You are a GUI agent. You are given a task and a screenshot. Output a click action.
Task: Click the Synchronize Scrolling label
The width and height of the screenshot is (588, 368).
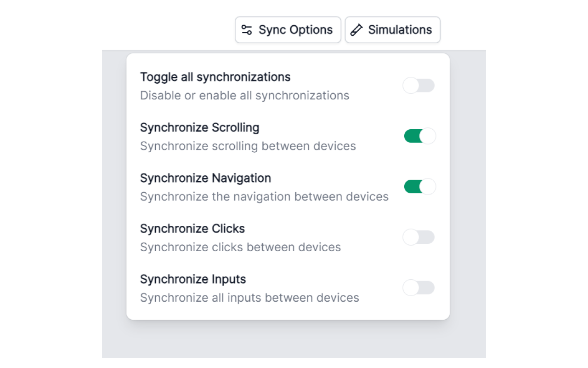coord(200,127)
